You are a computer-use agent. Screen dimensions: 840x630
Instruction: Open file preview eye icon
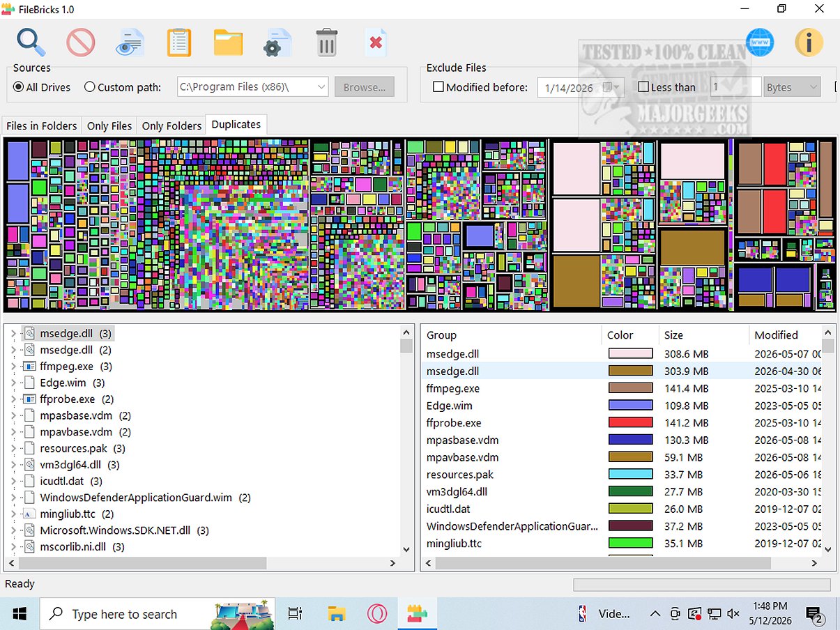(x=130, y=43)
